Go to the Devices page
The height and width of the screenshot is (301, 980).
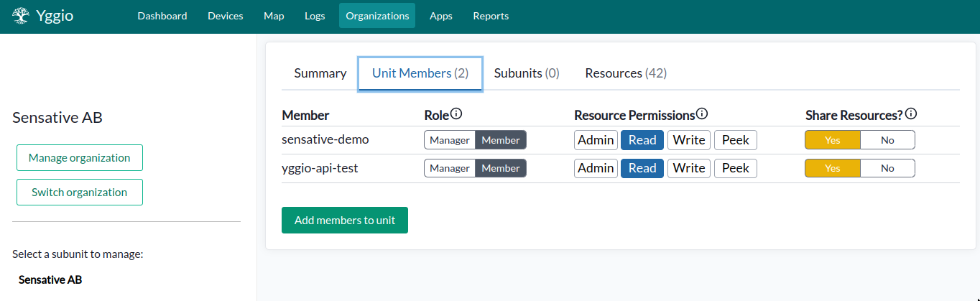tap(226, 16)
